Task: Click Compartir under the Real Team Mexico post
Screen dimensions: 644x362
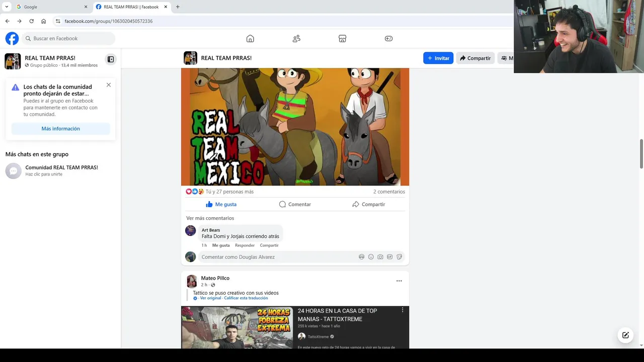Action: tap(368, 204)
